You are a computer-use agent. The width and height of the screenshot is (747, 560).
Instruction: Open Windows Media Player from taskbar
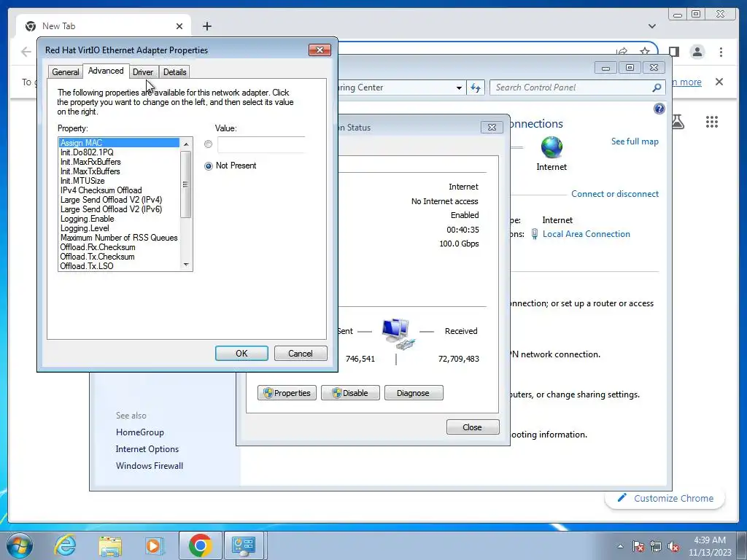click(155, 545)
